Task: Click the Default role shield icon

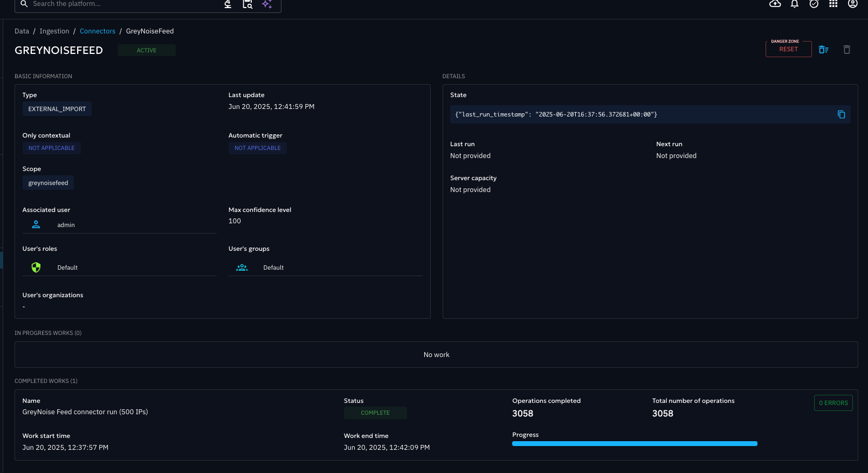Action: [36, 267]
